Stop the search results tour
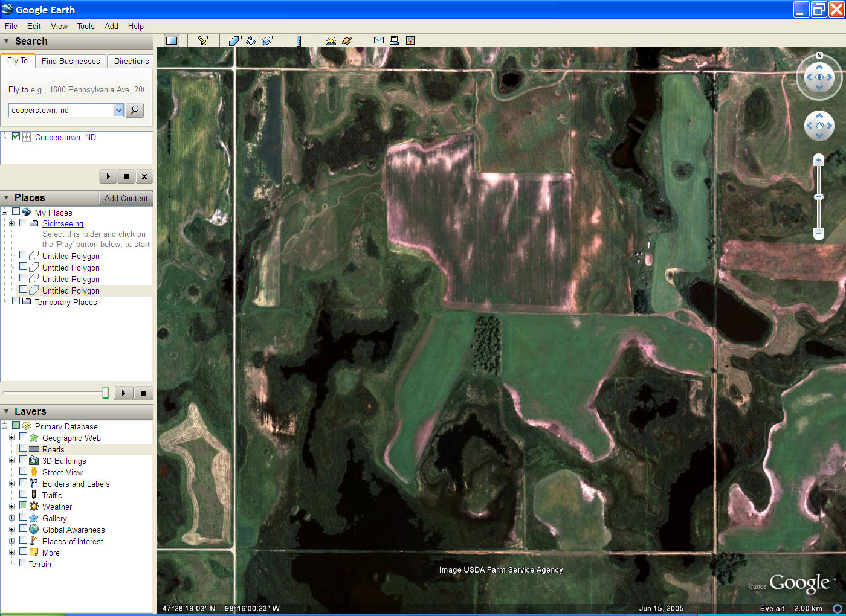 pyautogui.click(x=126, y=176)
